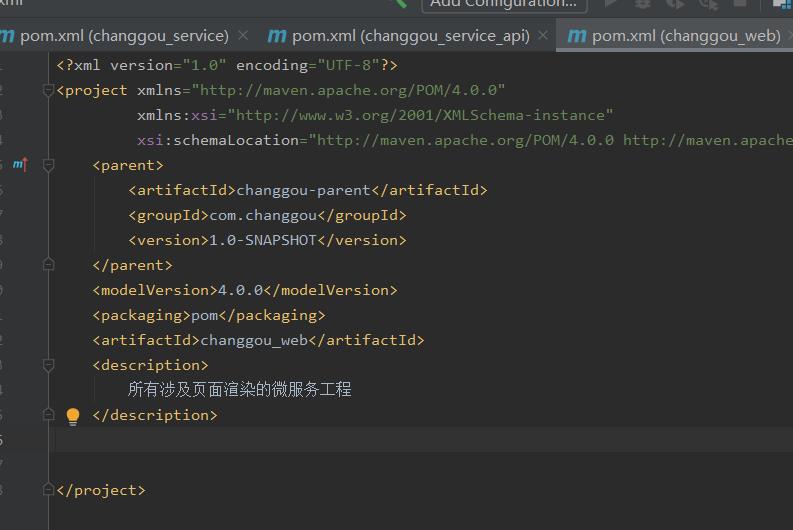
Task: Click the Debug bug icon in toolbar
Action: [x=643, y=4]
